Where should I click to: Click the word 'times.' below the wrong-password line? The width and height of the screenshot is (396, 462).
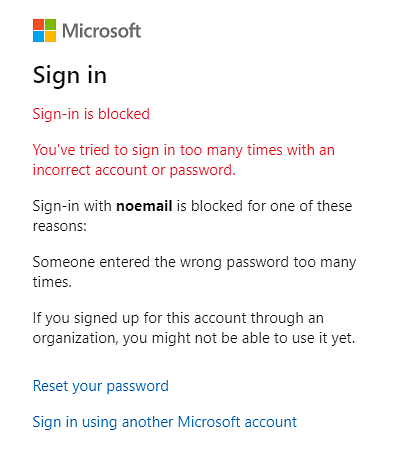pos(52,282)
